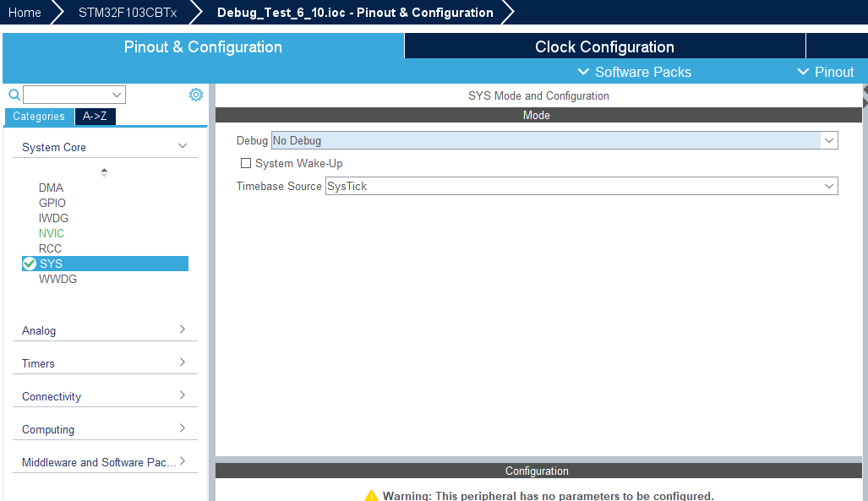Switch to the Clock Configuration tab
The width and height of the screenshot is (868, 501).
[604, 46]
